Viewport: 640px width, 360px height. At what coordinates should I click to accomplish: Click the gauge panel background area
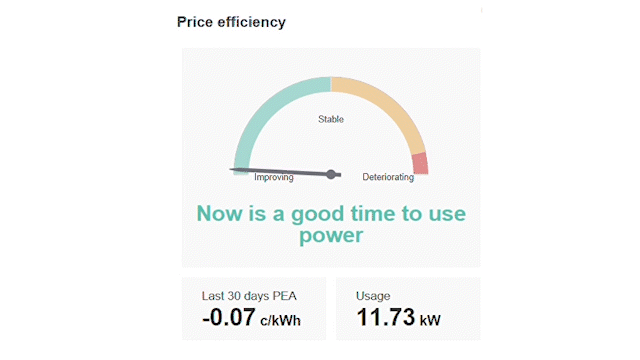point(331,157)
